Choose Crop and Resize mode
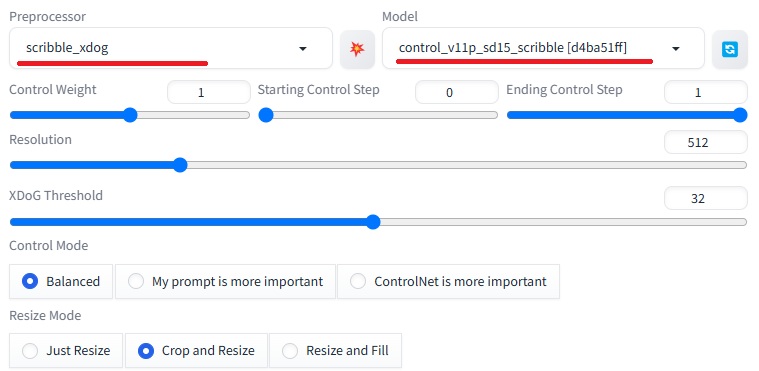This screenshot has height=371, width=759. [x=196, y=351]
